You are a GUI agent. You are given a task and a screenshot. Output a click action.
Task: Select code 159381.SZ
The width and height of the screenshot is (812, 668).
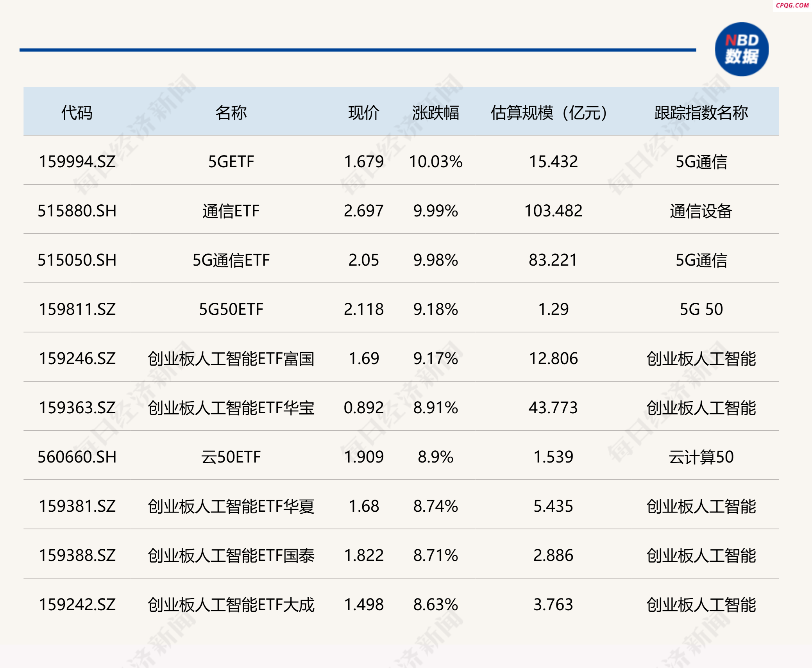[x=77, y=506]
